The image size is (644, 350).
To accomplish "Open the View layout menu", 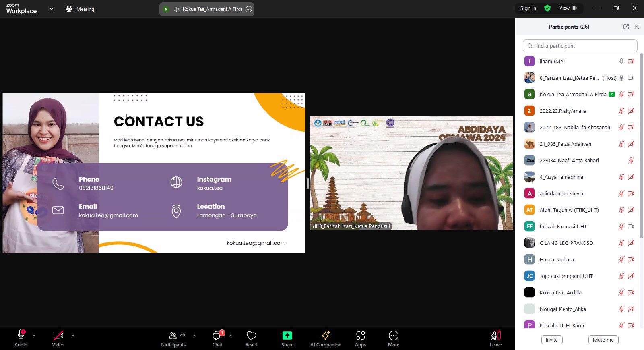I will (x=568, y=8).
